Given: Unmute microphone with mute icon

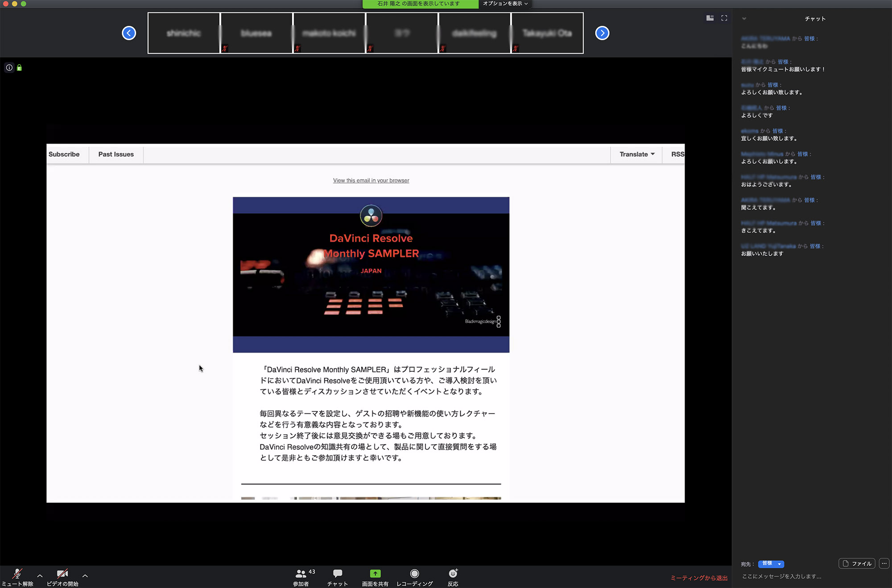Looking at the screenshot, I should (17, 577).
